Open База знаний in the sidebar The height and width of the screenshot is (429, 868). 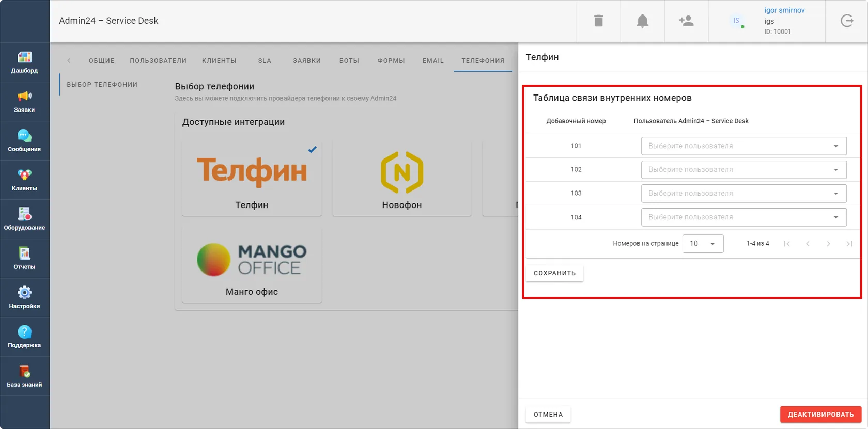(24, 376)
